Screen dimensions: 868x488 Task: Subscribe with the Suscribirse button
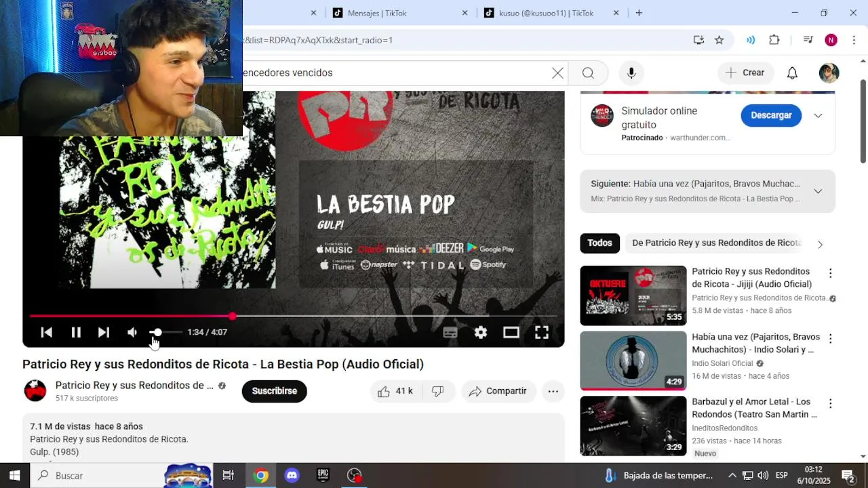click(275, 391)
